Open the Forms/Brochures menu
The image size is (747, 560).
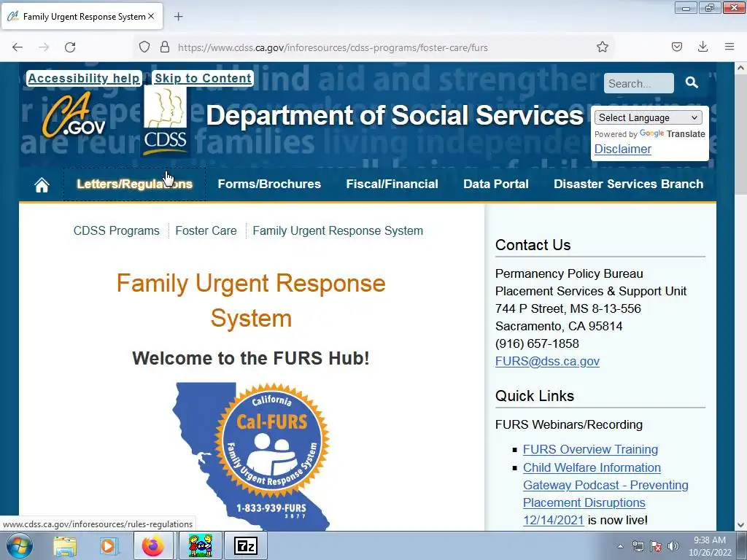(269, 184)
